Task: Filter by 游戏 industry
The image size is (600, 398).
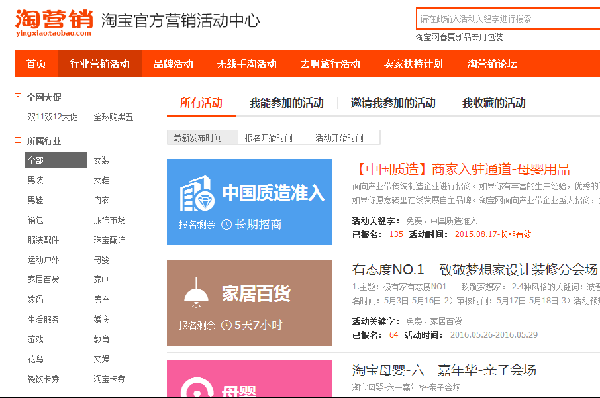Action: coord(35,339)
